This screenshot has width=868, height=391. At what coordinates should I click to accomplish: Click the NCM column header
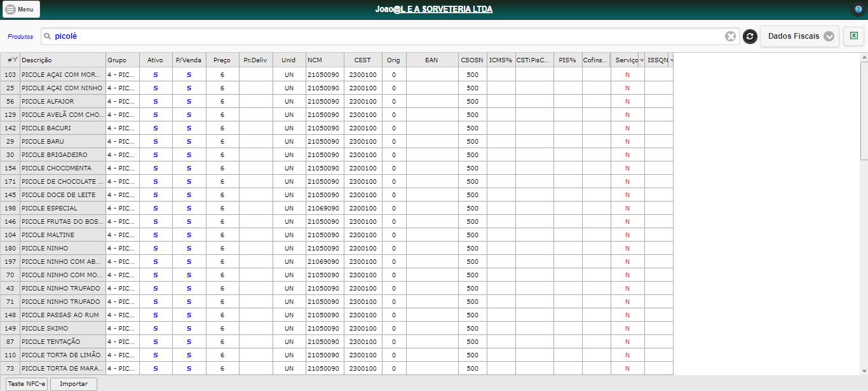[325, 60]
